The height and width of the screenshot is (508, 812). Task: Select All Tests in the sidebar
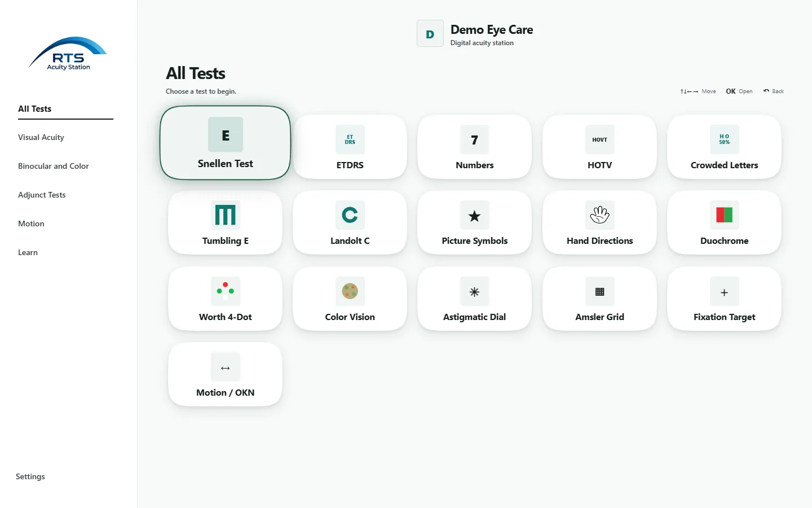tap(65, 109)
